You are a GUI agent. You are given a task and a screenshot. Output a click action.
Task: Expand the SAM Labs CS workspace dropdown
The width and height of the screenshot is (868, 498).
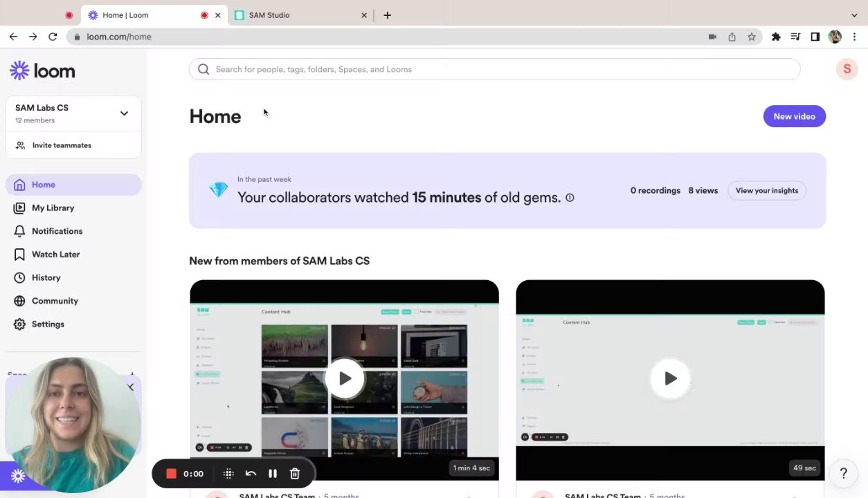pos(124,113)
